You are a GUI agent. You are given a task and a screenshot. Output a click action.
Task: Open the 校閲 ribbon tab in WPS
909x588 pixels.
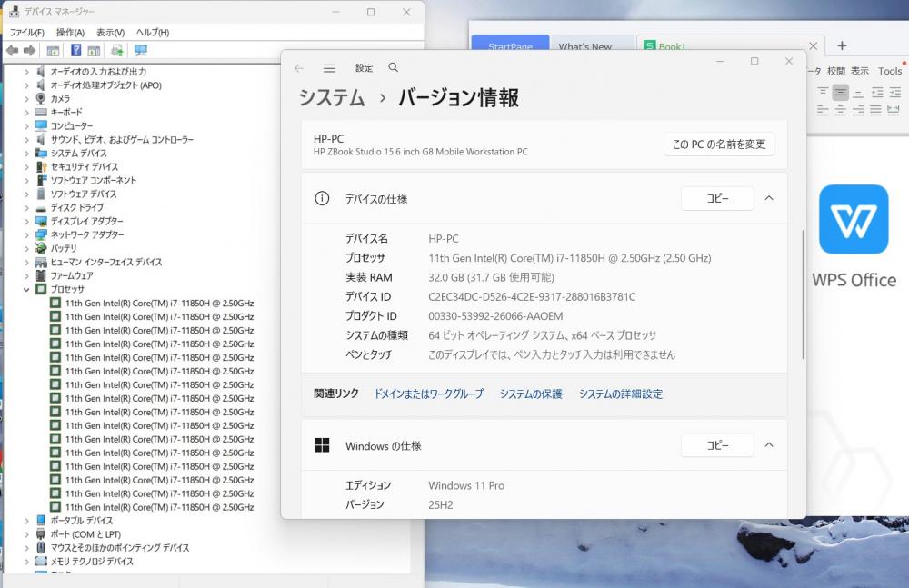835,71
